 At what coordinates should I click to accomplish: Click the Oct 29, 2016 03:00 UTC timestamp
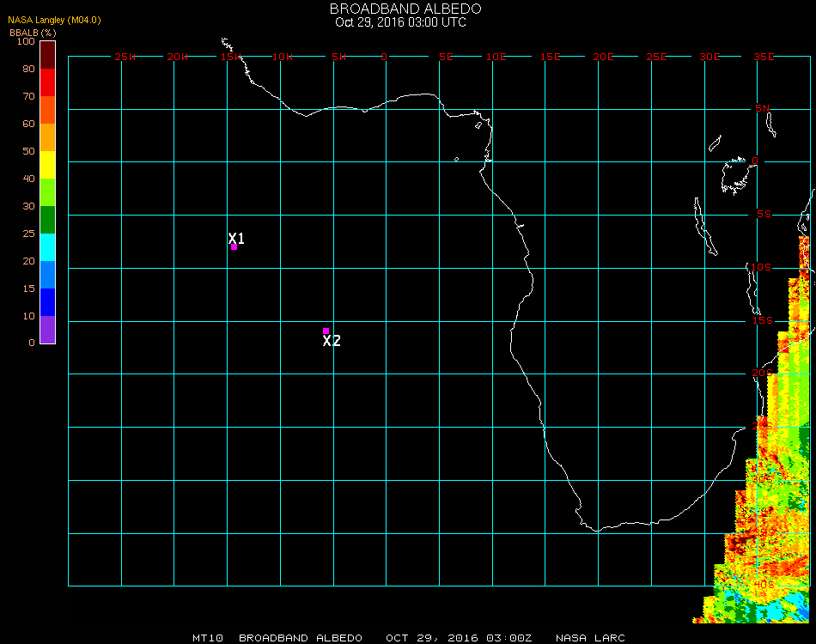pyautogui.click(x=400, y=22)
